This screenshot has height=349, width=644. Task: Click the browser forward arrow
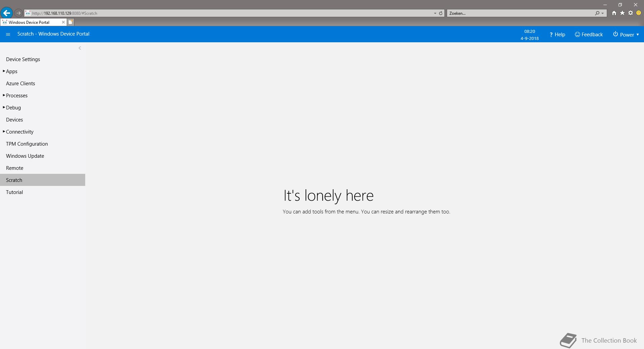click(18, 13)
